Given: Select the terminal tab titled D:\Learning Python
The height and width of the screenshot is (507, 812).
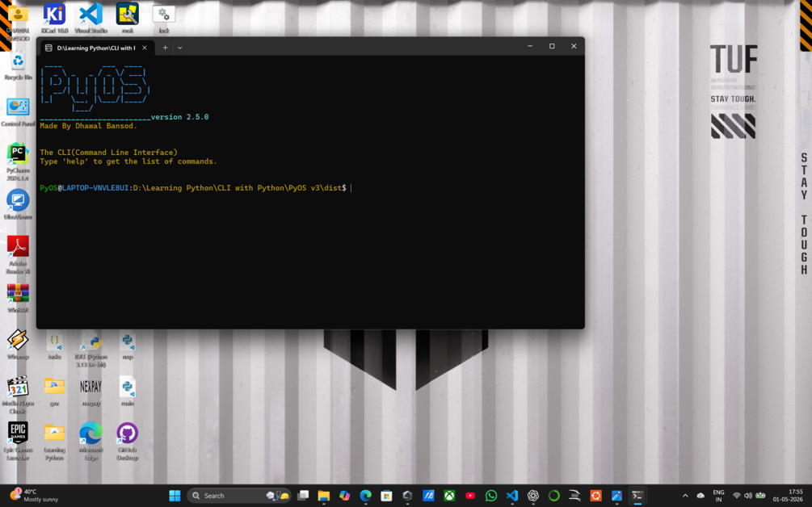Looking at the screenshot, I should (x=97, y=48).
